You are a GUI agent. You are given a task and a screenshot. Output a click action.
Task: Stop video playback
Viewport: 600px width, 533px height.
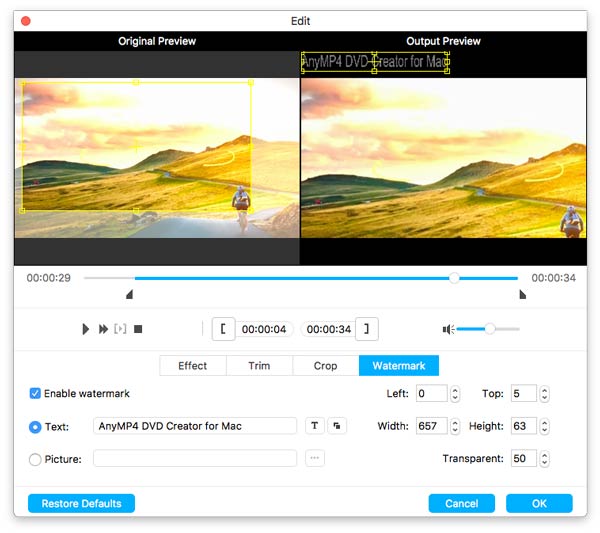tap(138, 329)
